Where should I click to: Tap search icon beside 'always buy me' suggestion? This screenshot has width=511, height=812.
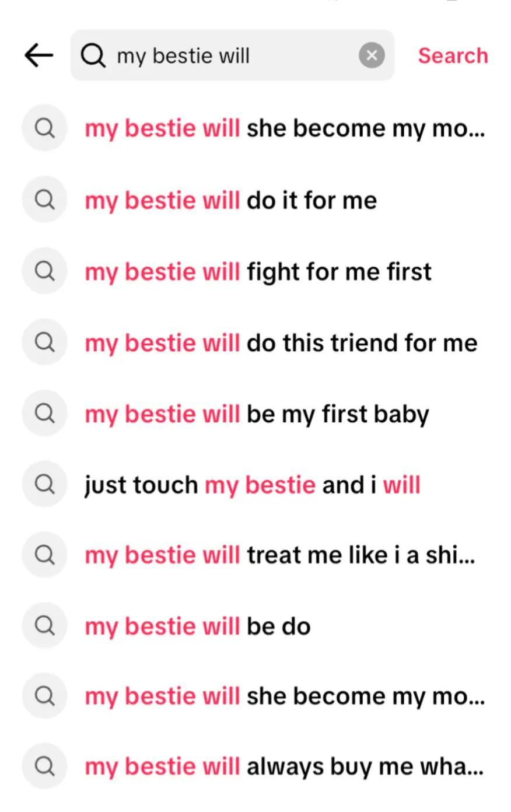45,766
